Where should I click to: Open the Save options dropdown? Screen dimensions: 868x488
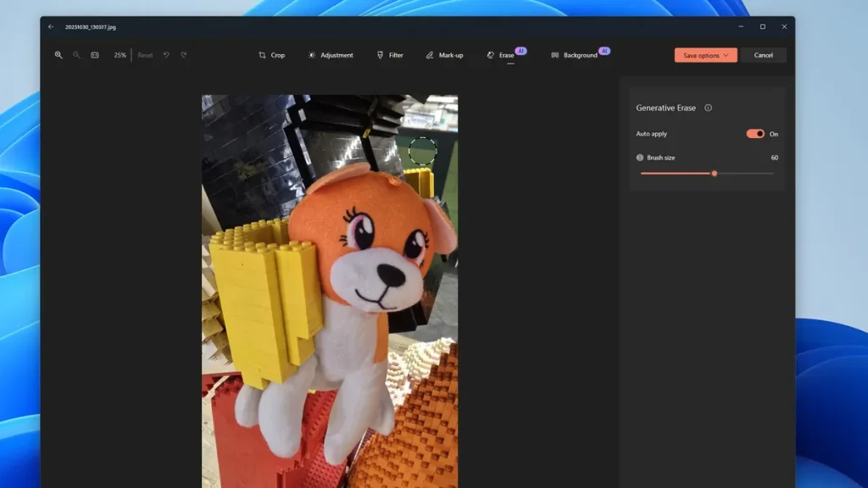(x=706, y=55)
